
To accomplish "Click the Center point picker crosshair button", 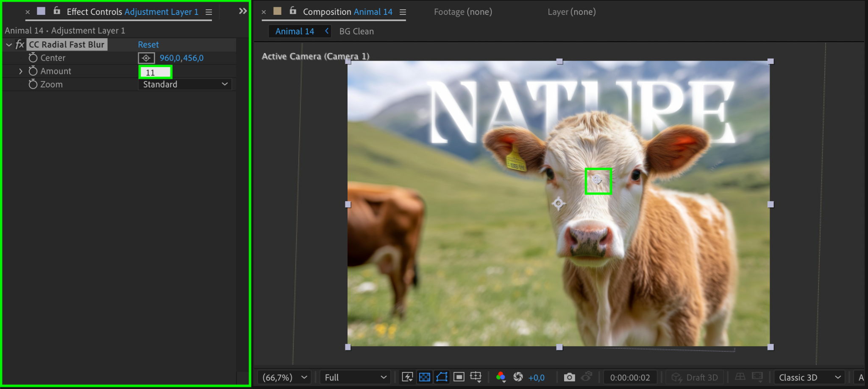I will 146,58.
